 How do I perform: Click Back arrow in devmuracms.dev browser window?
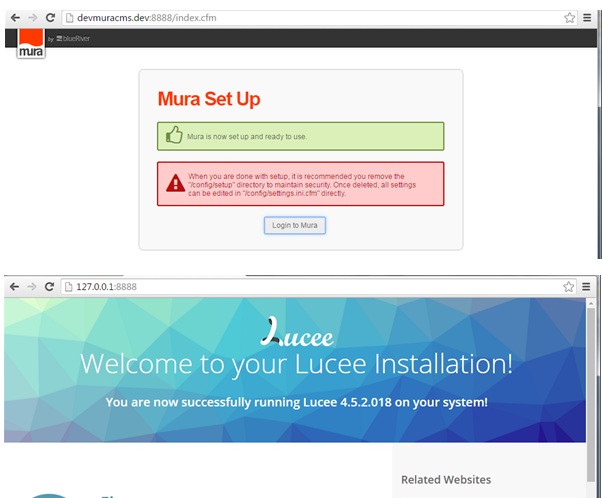pyautogui.click(x=15, y=18)
